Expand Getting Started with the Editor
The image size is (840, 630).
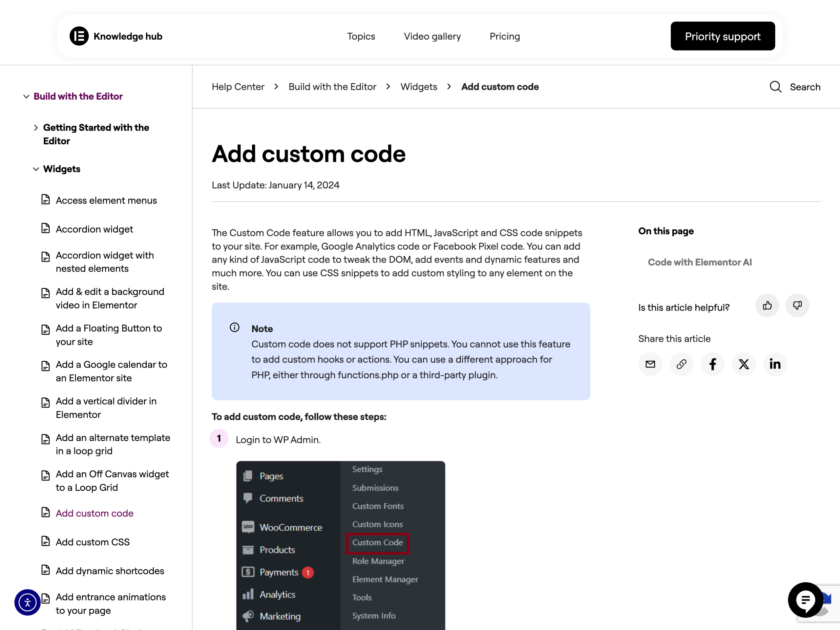coord(36,128)
